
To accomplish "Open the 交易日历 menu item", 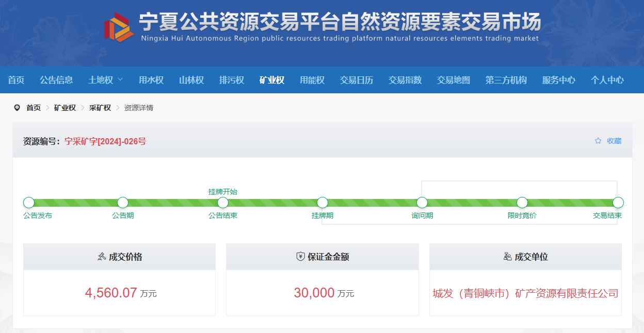I will 357,80.
